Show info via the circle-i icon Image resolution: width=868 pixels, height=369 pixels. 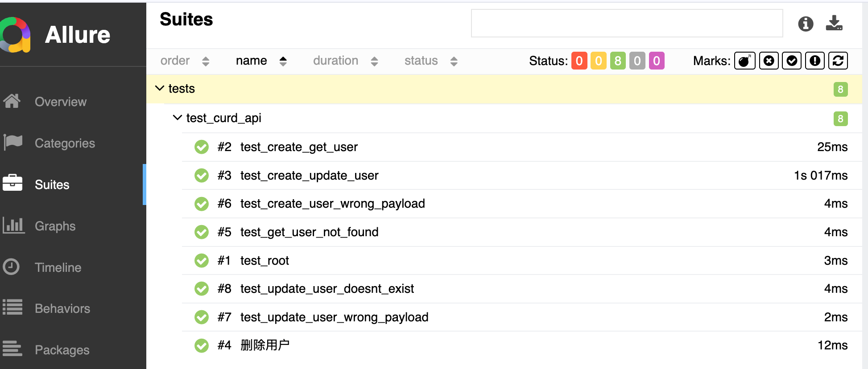(806, 24)
